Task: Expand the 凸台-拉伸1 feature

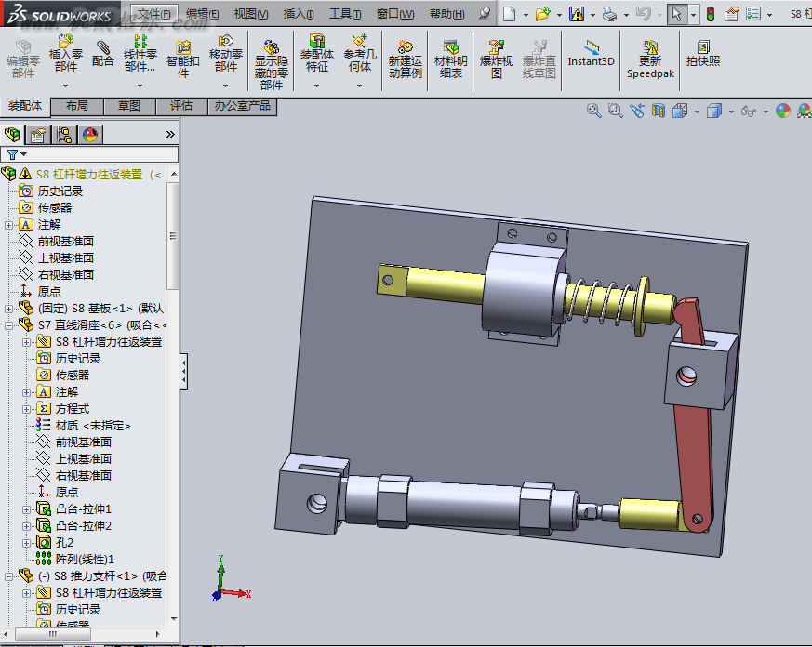Action: click(26, 509)
